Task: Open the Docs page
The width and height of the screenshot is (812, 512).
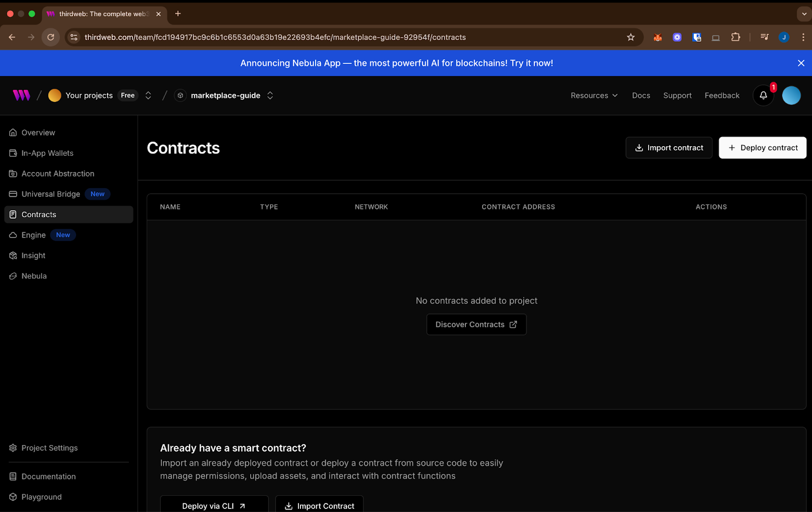Action: (x=640, y=95)
